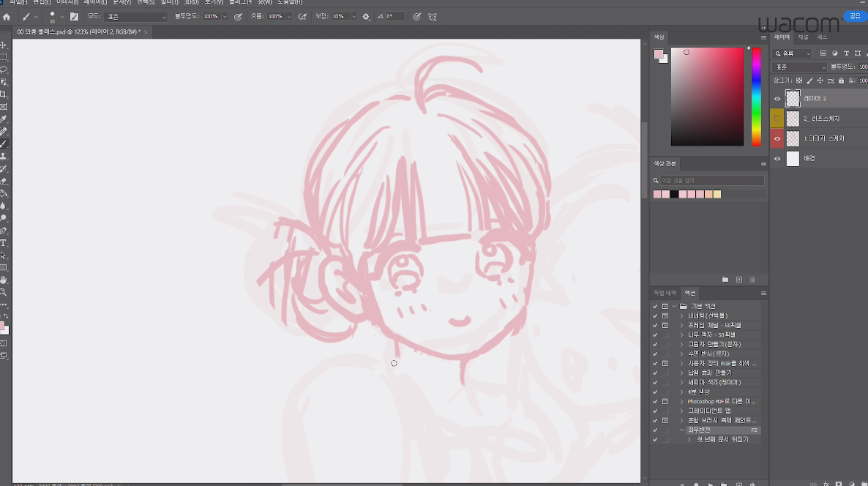
Task: Filter layers by shape layer
Action: 858,53
